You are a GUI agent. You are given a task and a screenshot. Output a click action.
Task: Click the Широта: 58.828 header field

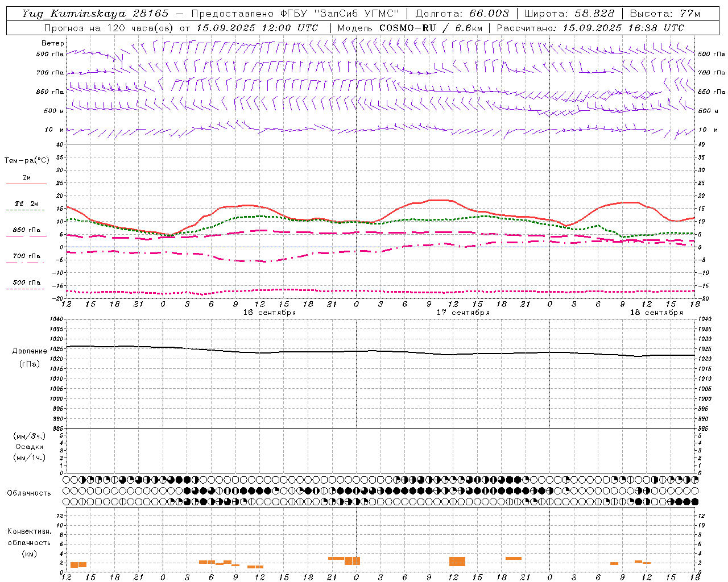[x=569, y=14]
